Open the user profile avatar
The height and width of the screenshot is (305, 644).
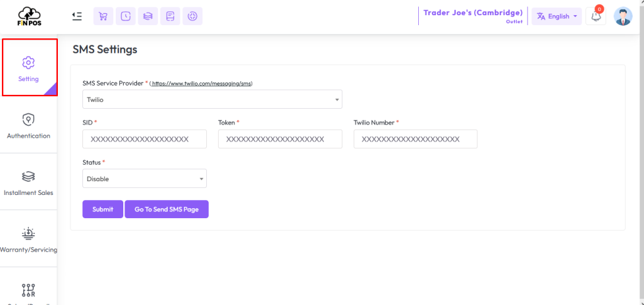click(623, 16)
